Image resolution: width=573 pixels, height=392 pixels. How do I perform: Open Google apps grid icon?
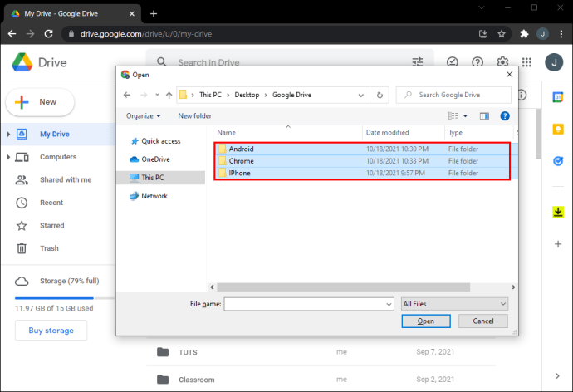(x=526, y=62)
